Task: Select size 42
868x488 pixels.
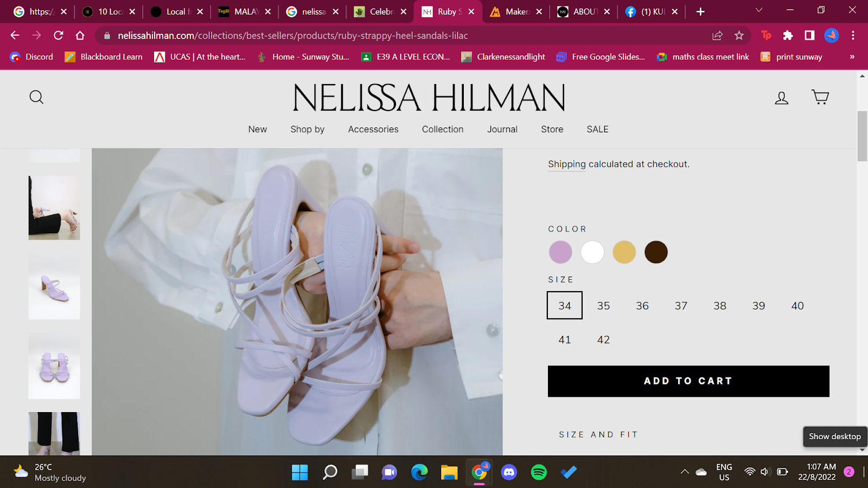Action: pos(603,339)
